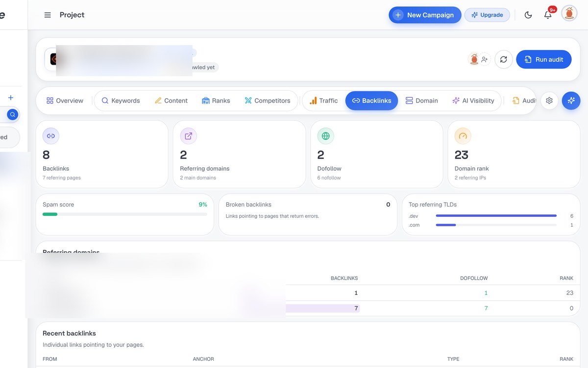Click the '7 referring pages' text
This screenshot has width=588, height=368.
click(x=62, y=178)
